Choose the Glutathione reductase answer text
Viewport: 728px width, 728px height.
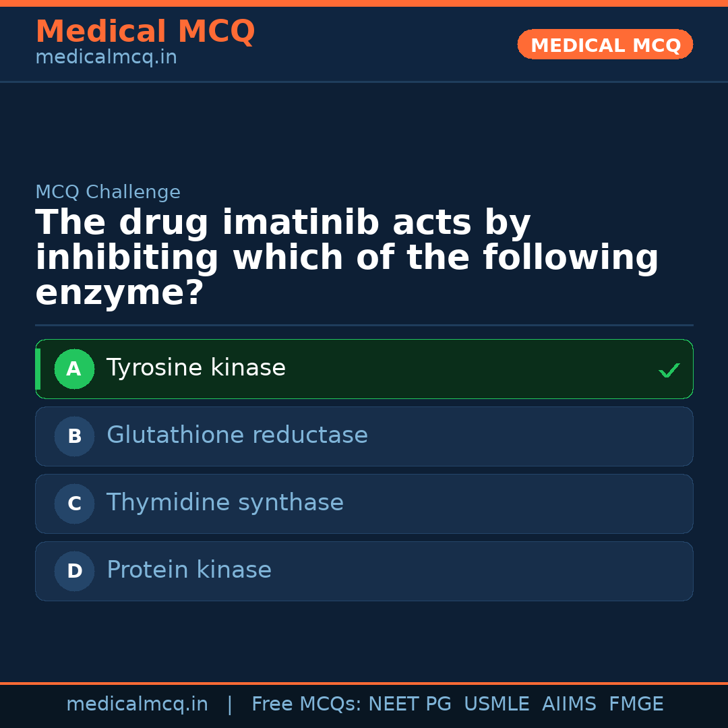point(237,435)
